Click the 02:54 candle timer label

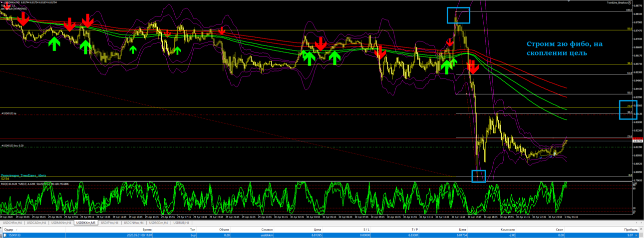click(5, 178)
